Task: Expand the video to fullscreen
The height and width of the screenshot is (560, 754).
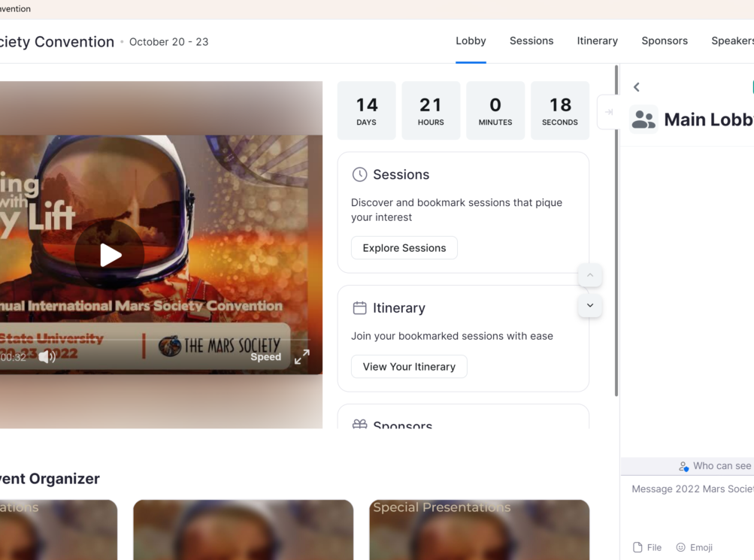Action: [302, 356]
